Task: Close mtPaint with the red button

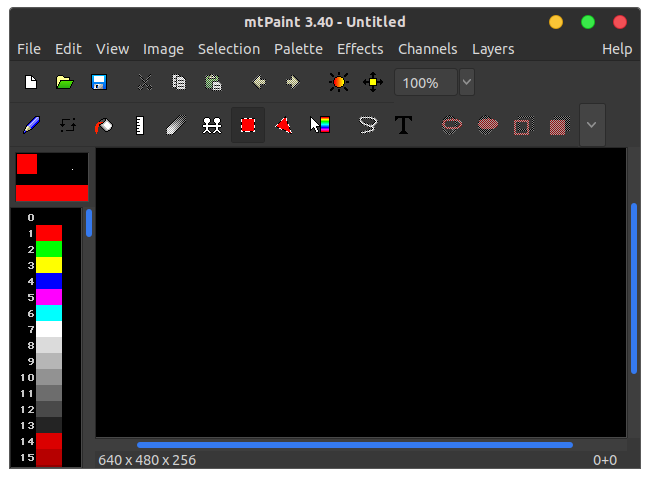Action: point(620,22)
